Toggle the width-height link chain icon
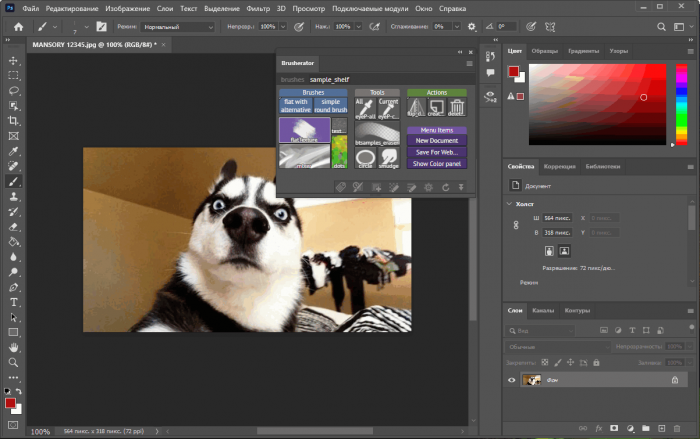Image resolution: width=700 pixels, height=439 pixels. pos(516,226)
